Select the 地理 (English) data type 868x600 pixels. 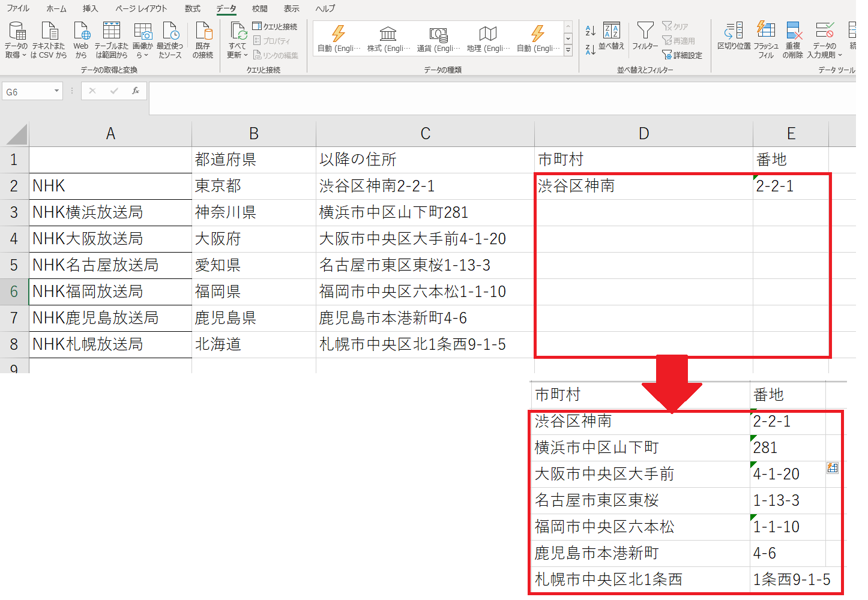point(488,39)
